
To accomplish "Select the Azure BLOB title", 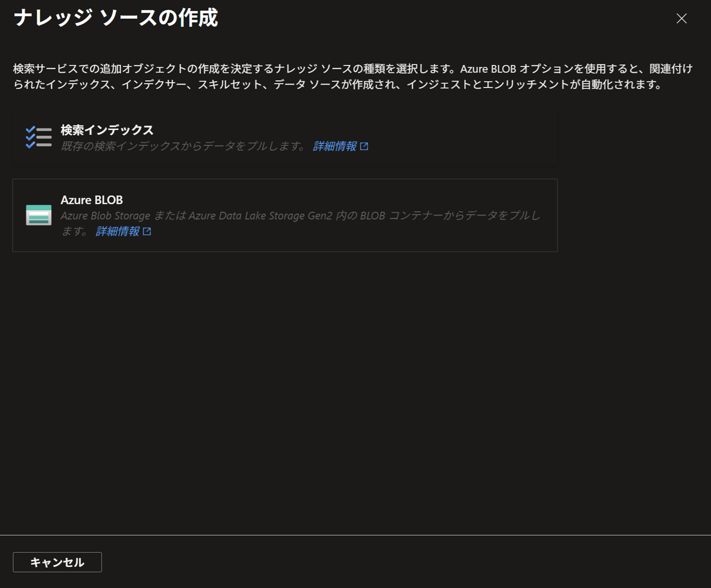I will (91, 200).
